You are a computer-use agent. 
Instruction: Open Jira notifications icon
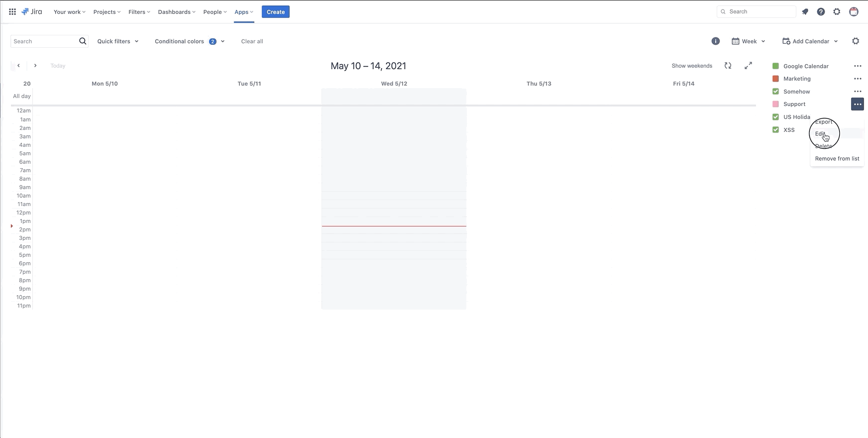(x=805, y=11)
